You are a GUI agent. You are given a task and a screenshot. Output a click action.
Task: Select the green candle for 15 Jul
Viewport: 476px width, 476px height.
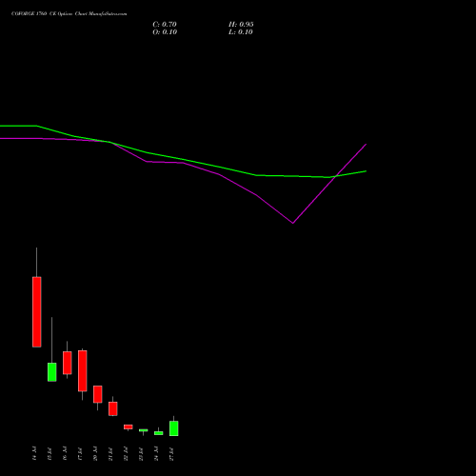(52, 372)
